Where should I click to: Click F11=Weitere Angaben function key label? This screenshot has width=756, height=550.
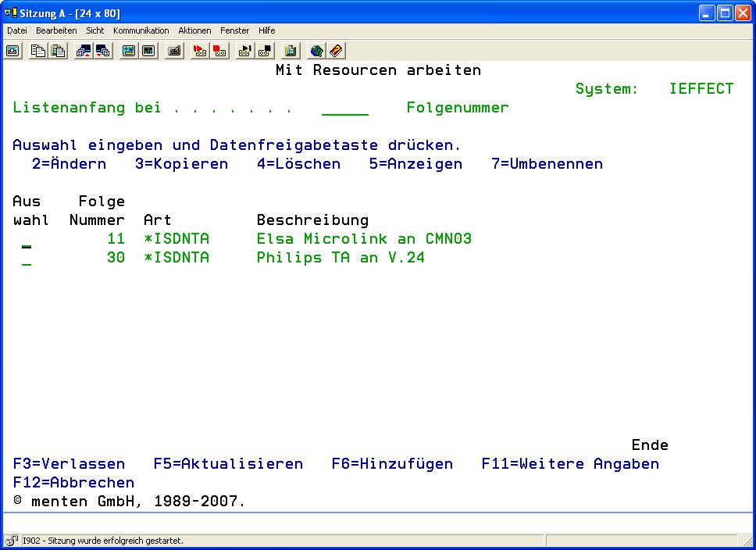coord(570,464)
